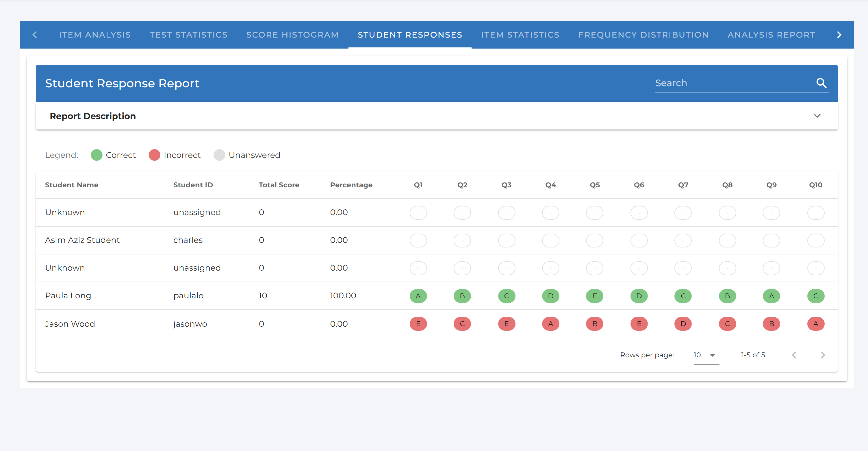The height and width of the screenshot is (451, 868).
Task: Click Paula Long's Q1 answer chip A
Action: [418, 296]
